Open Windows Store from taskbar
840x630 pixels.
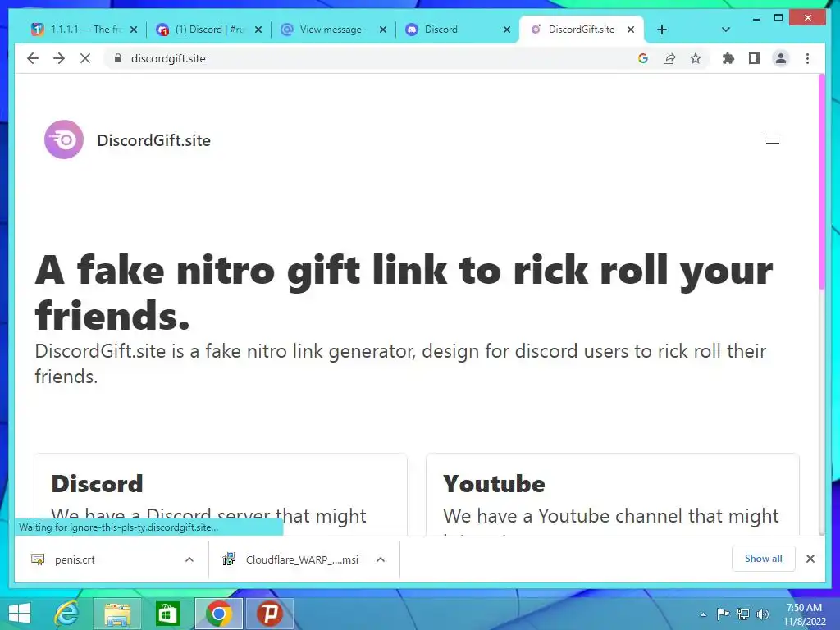click(167, 614)
